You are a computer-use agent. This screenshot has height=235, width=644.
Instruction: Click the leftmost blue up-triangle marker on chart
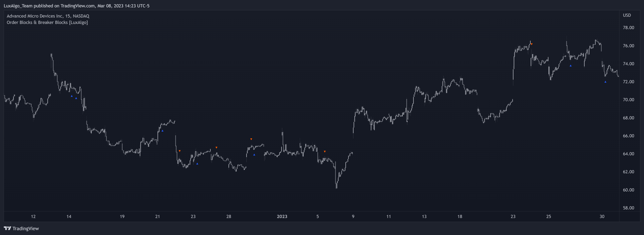coord(72,96)
